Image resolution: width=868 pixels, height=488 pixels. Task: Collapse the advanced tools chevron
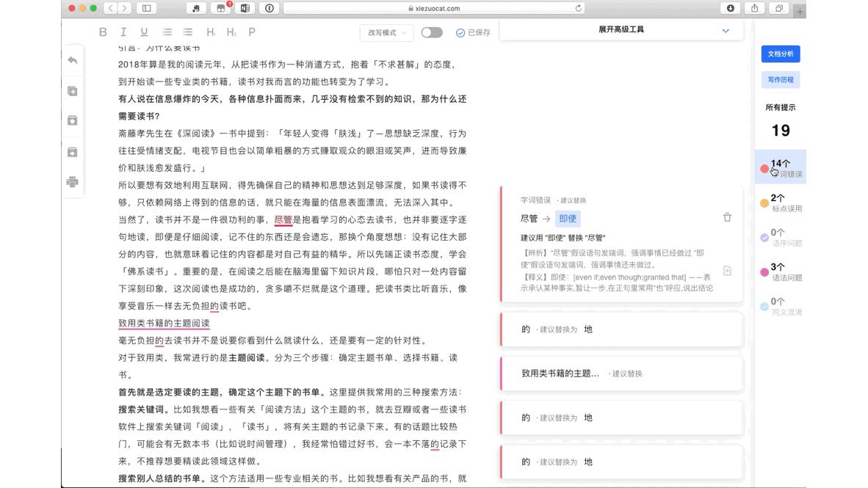coord(725,31)
